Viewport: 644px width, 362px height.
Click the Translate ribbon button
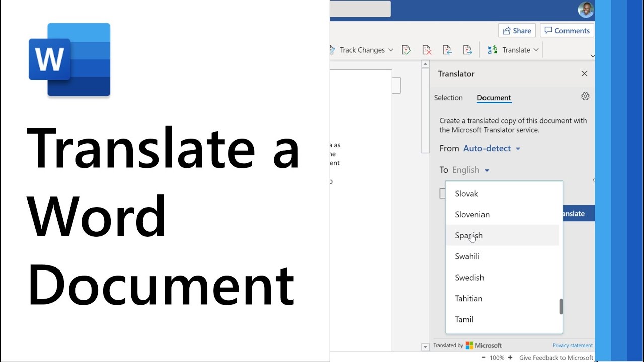(x=509, y=50)
